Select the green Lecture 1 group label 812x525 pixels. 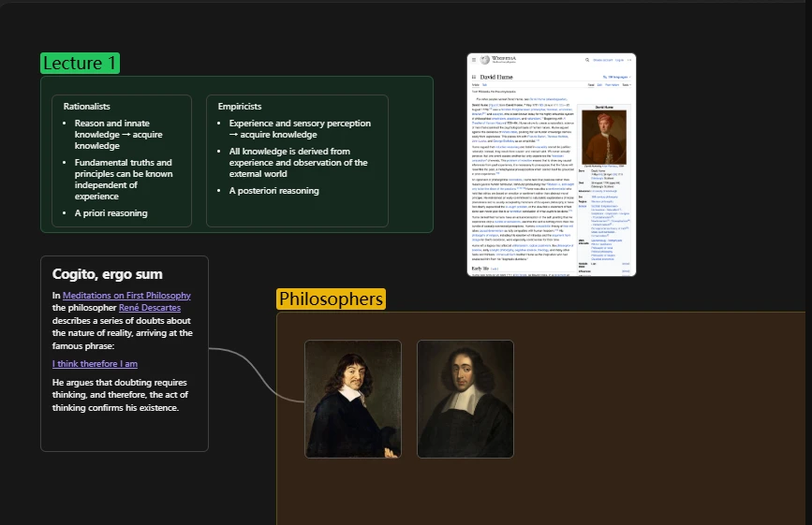(81, 64)
